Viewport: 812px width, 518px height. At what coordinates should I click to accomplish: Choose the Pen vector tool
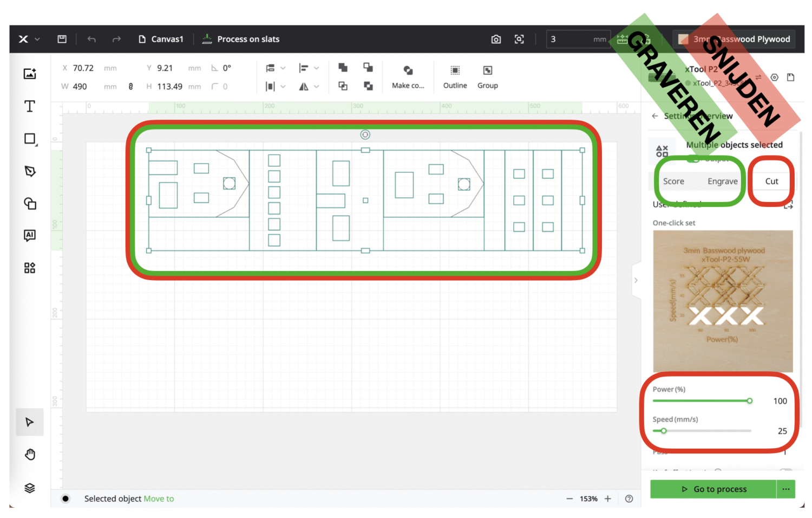click(30, 171)
